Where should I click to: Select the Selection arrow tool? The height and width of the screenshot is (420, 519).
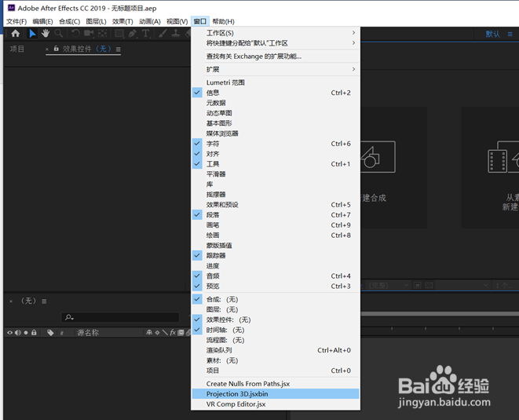pyautogui.click(x=32, y=34)
